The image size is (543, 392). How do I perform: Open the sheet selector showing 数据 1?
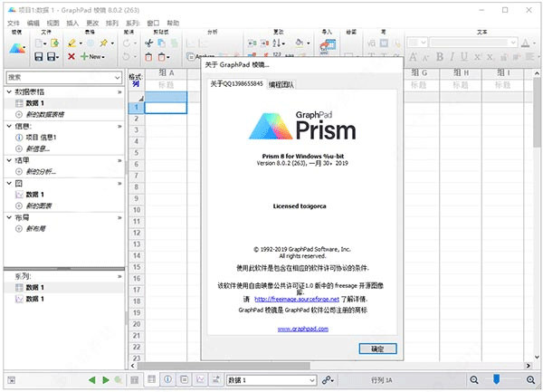click(x=271, y=380)
